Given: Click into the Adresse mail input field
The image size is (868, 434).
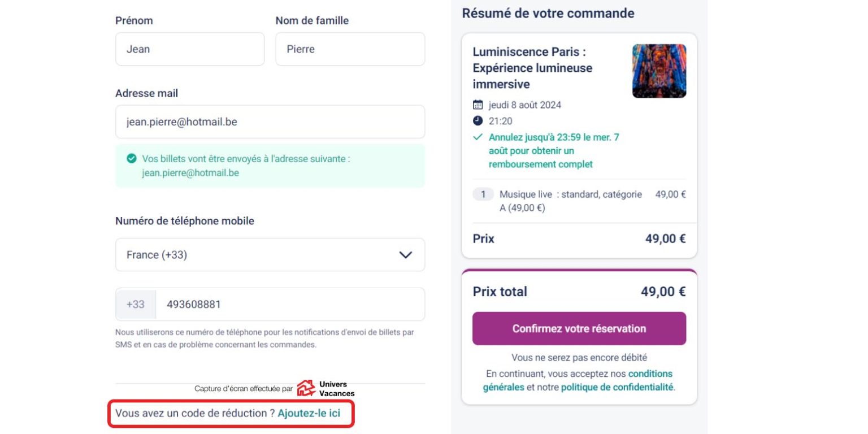Looking at the screenshot, I should (x=270, y=121).
